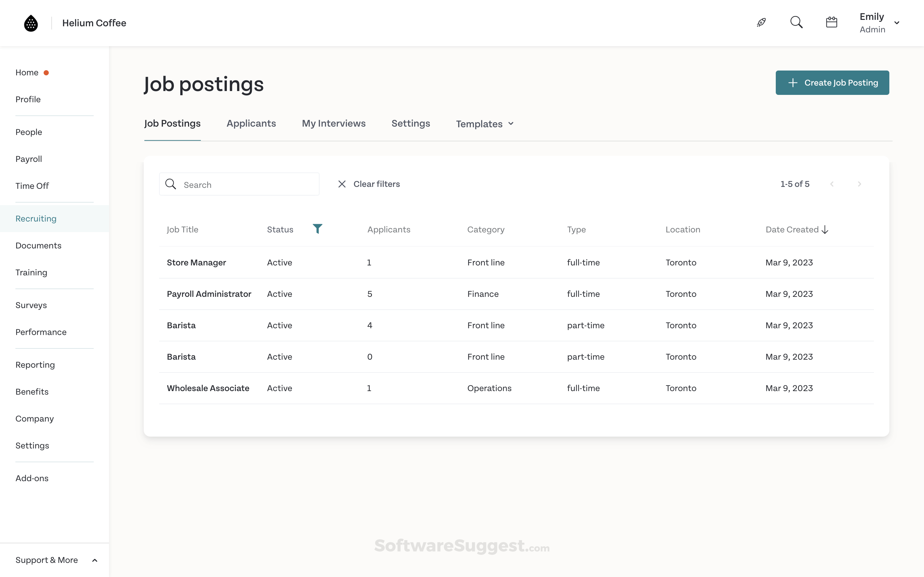Collapse the Support & More section
924x577 pixels.
[95, 560]
